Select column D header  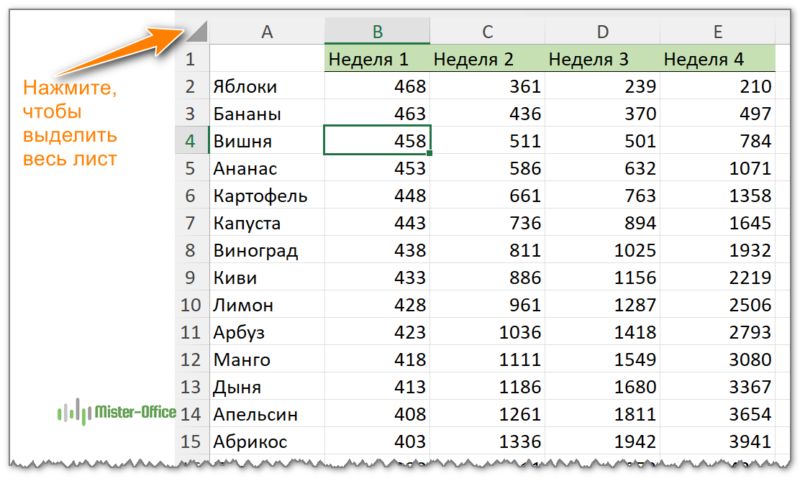coord(602,32)
